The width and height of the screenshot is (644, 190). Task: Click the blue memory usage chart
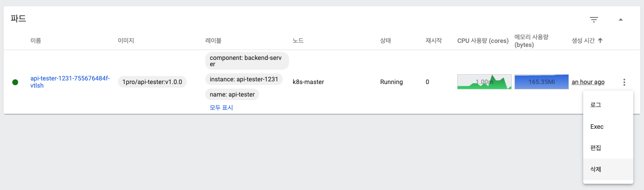541,82
